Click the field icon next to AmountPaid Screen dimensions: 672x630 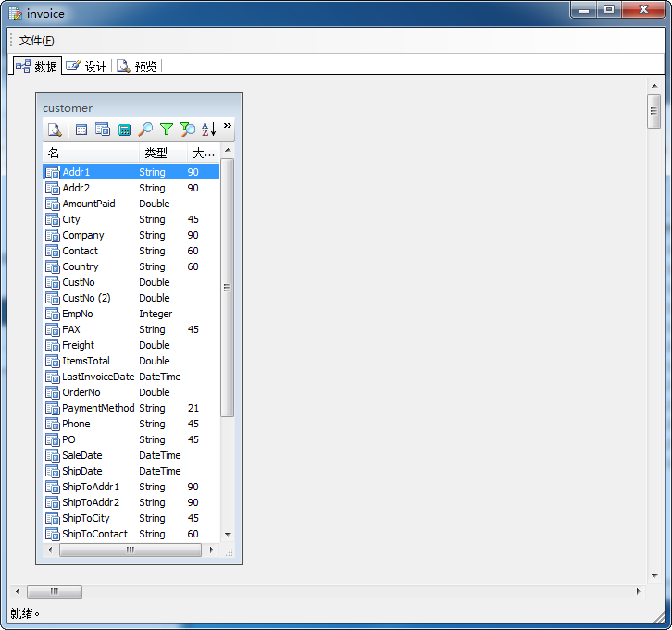pos(52,204)
